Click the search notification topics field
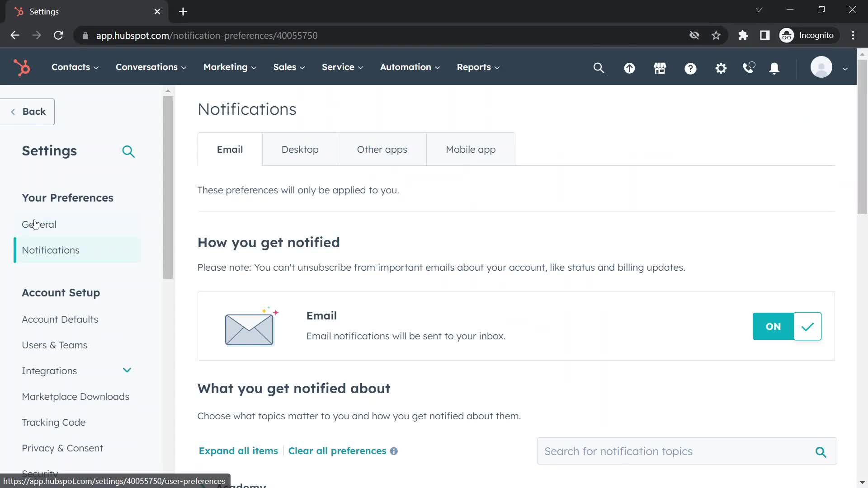868x488 pixels. pos(679,451)
